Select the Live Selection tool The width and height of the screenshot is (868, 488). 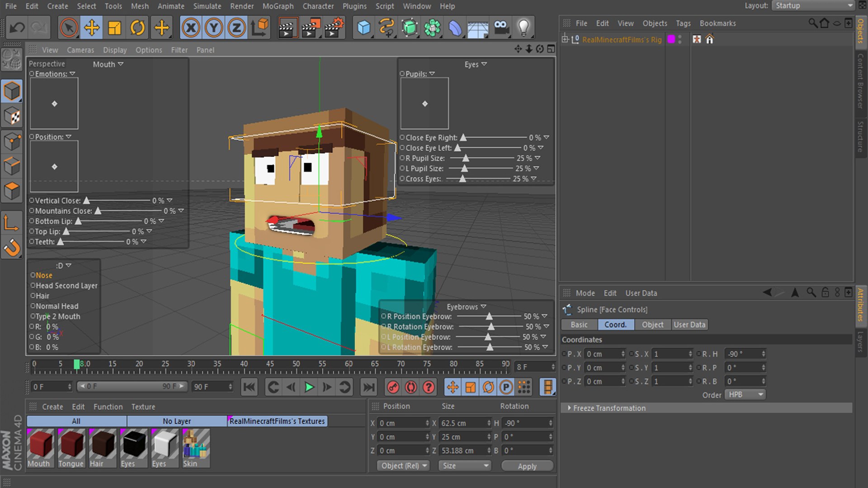[68, 28]
